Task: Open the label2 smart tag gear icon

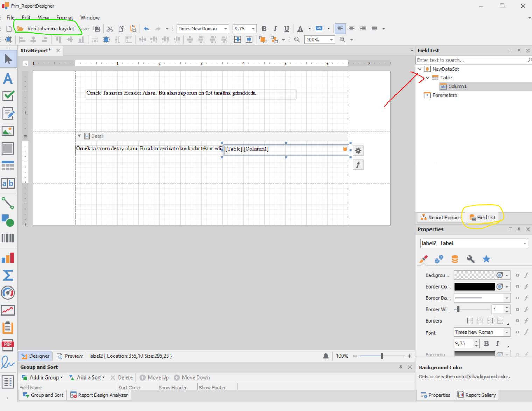Action: click(x=358, y=151)
